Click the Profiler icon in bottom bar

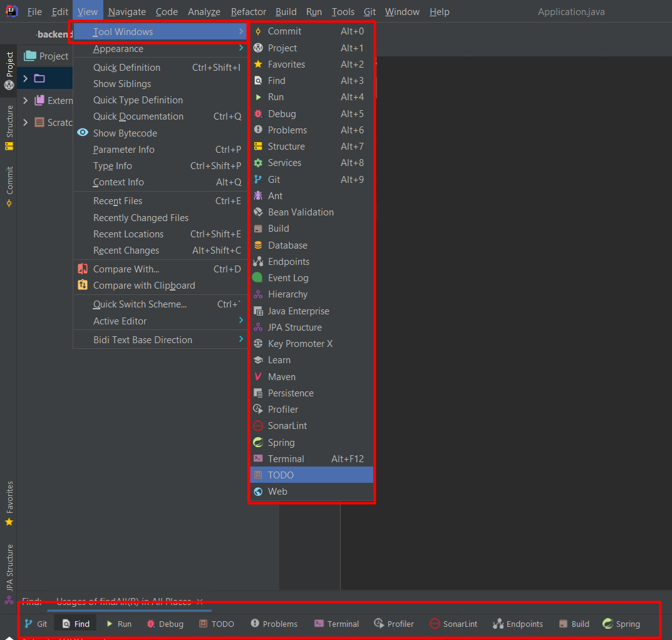[379, 624]
